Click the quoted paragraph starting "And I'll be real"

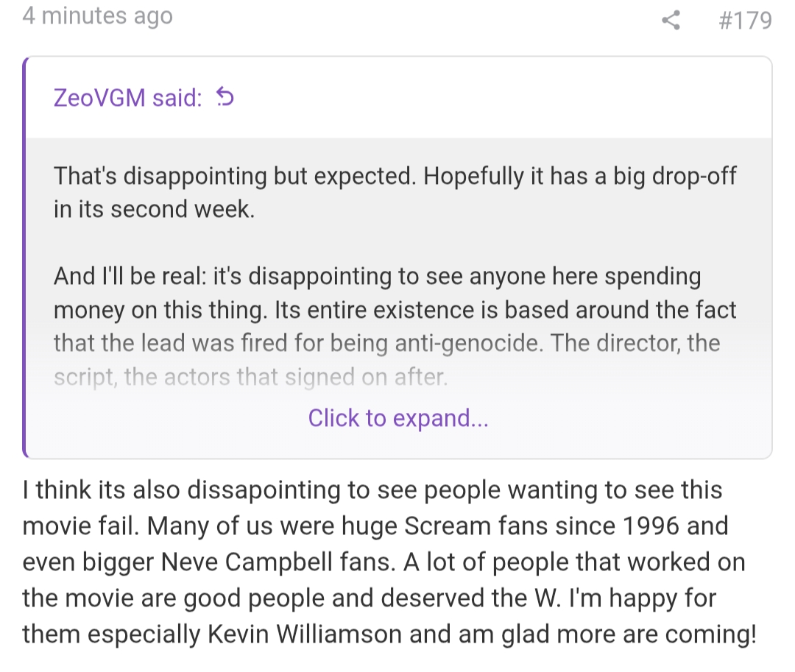[377, 277]
